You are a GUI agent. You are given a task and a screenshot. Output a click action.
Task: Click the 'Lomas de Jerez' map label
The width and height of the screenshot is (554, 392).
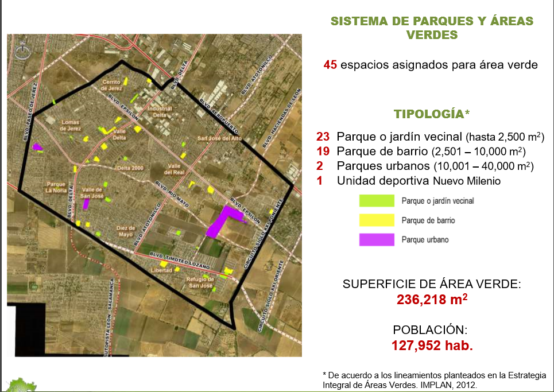pos(70,125)
